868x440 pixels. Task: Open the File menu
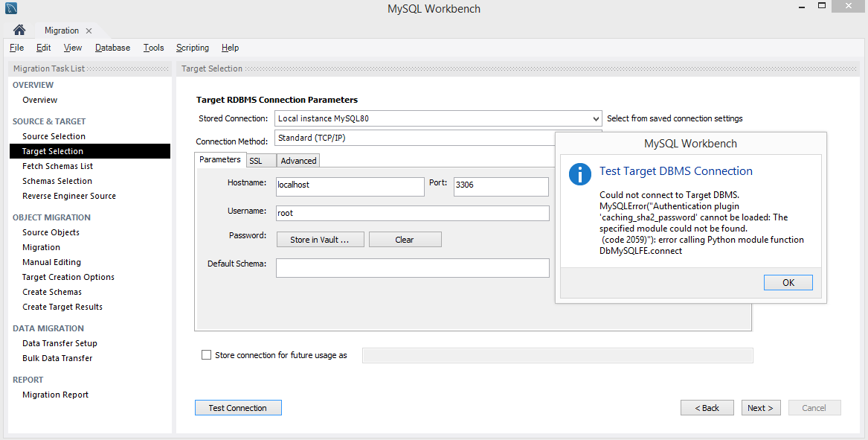point(16,48)
